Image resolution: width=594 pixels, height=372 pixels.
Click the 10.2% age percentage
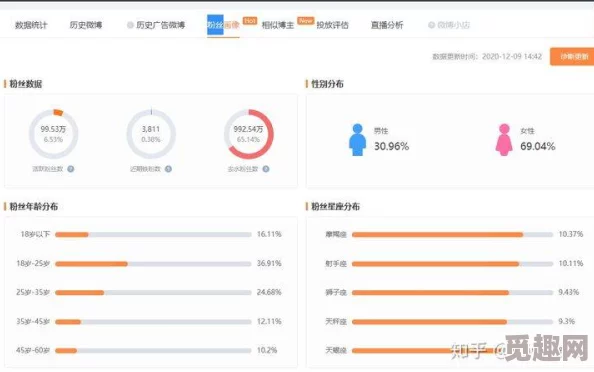click(x=267, y=350)
